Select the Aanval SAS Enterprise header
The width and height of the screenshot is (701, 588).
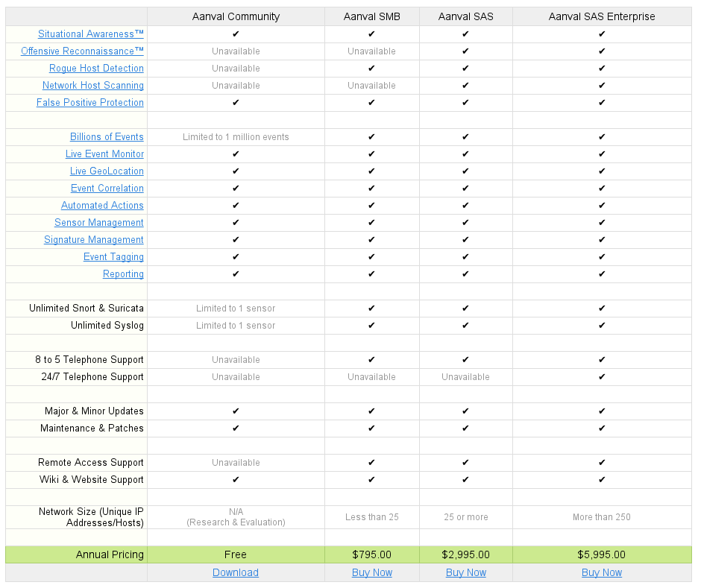(602, 16)
